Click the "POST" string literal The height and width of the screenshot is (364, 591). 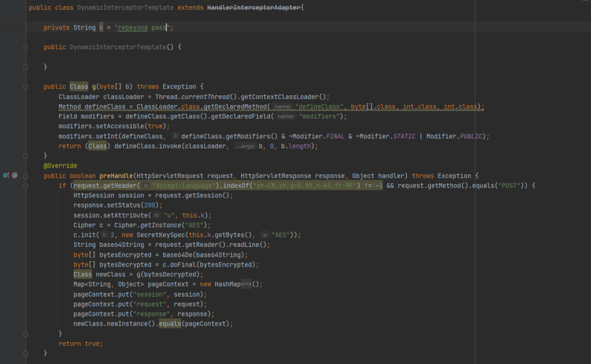tap(509, 186)
